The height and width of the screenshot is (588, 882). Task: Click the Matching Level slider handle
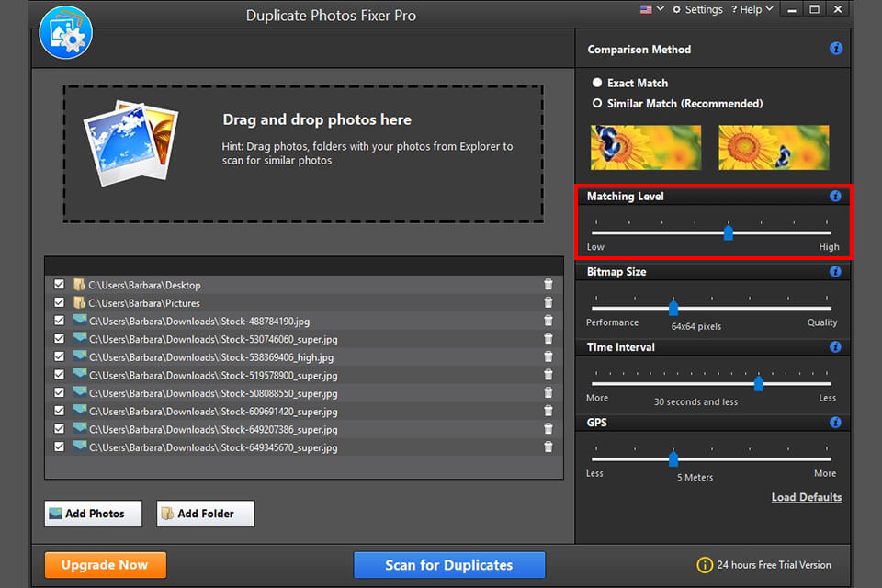click(x=729, y=232)
